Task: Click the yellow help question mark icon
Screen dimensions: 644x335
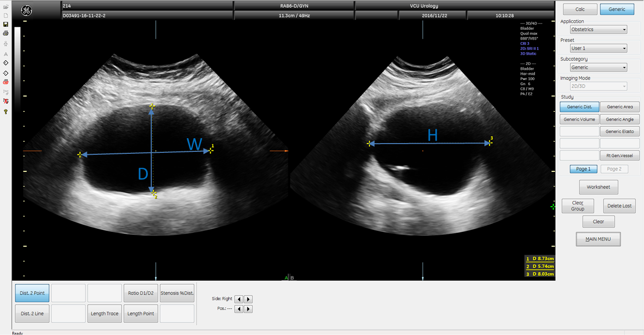Action: (x=5, y=112)
